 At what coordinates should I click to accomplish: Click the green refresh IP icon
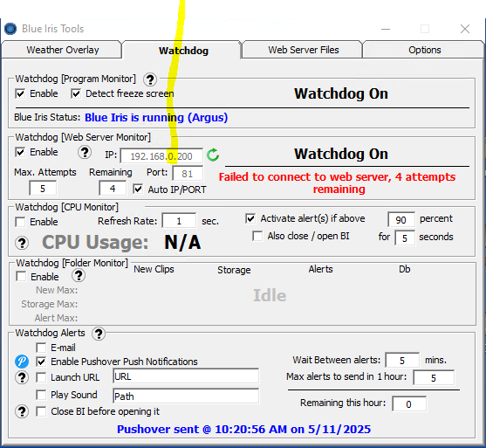tap(213, 155)
